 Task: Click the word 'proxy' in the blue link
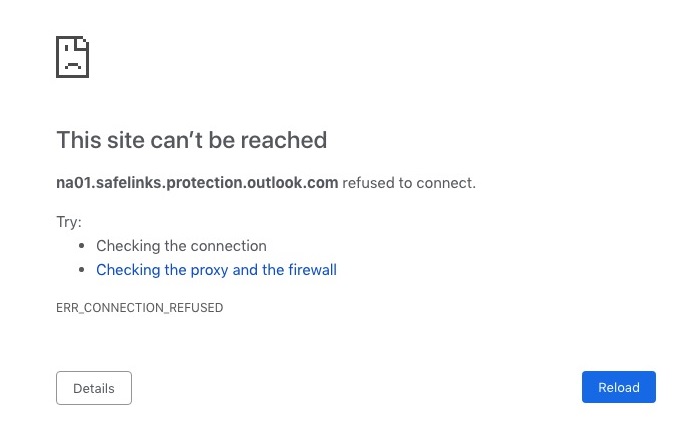(209, 271)
